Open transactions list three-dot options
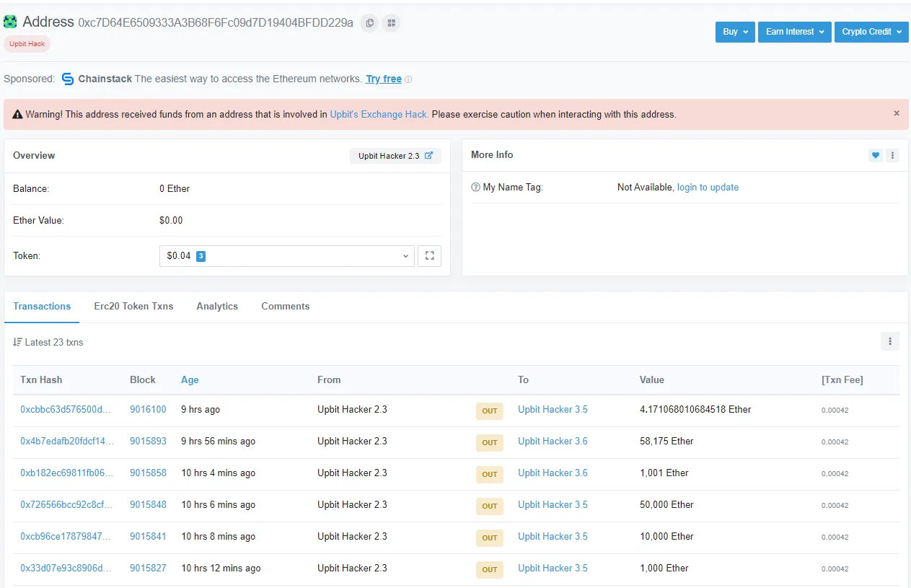The width and height of the screenshot is (911, 588). [889, 341]
